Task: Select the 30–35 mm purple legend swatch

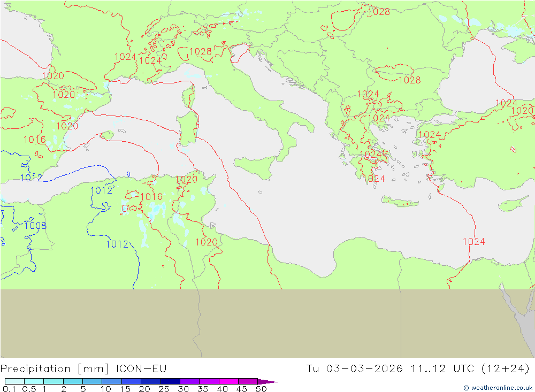Action: 190,381
